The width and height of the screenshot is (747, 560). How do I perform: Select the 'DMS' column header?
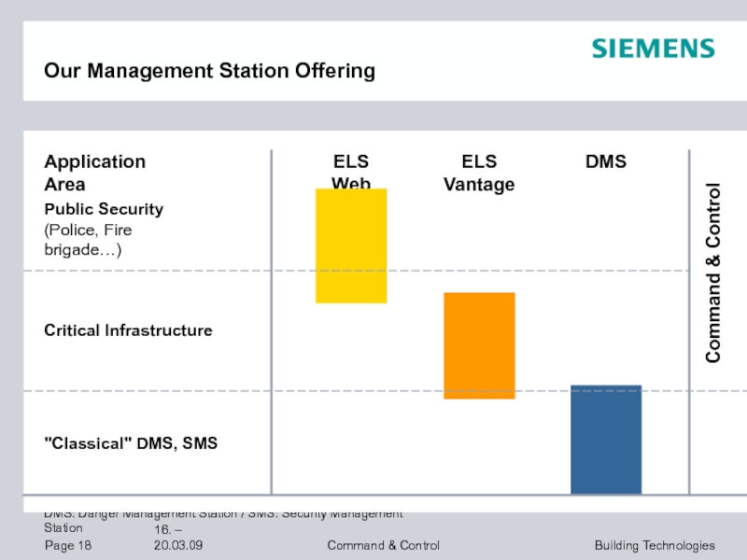[606, 161]
